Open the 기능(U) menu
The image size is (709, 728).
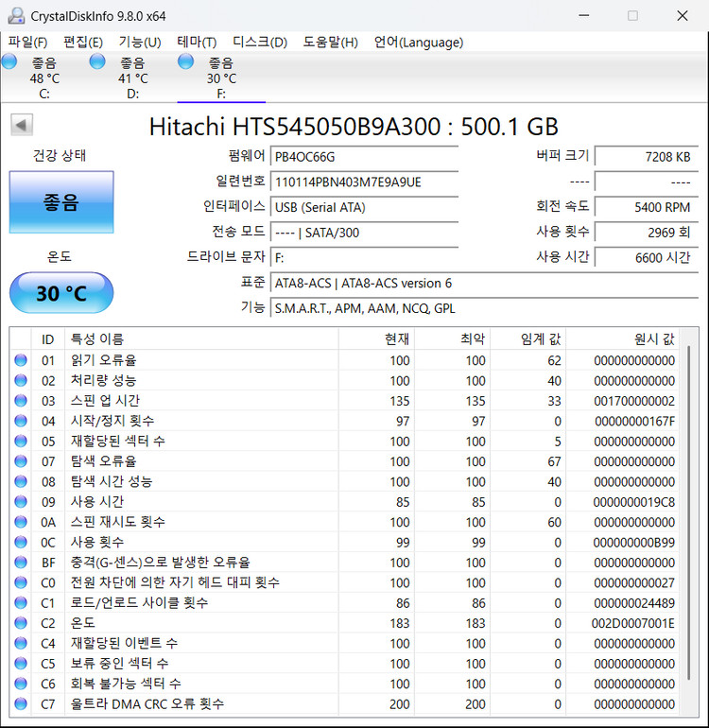[x=139, y=43]
